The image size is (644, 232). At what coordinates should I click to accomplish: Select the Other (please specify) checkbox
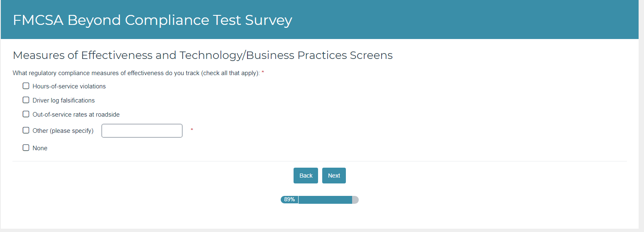pos(26,130)
